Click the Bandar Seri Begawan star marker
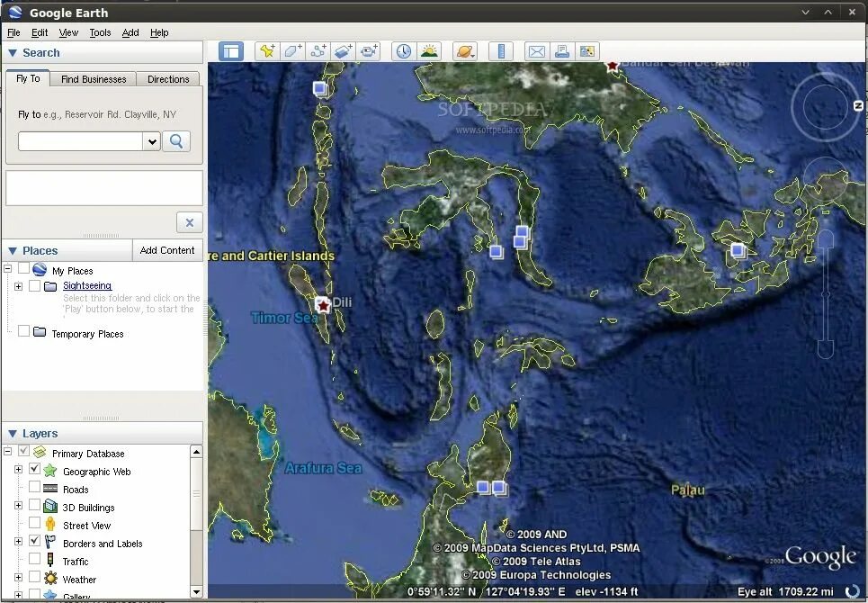Screen dimensions: 868x603 (x=613, y=67)
